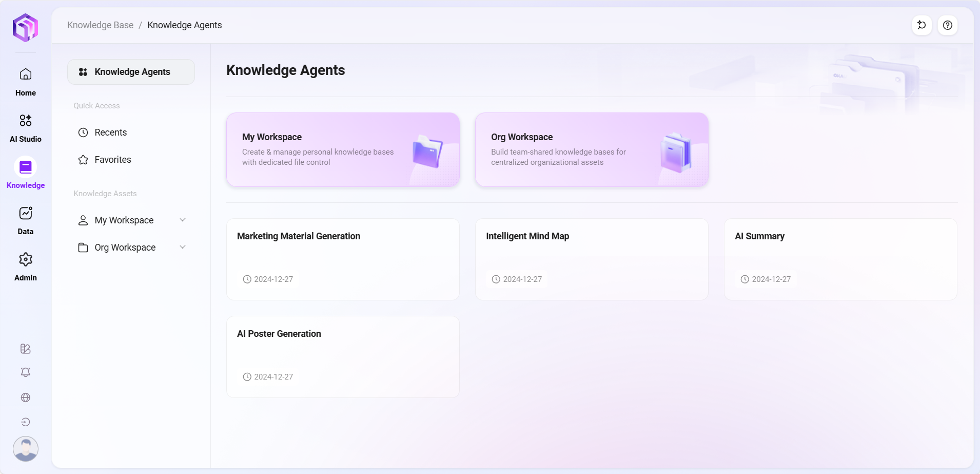980x474 pixels.
Task: Open the Marketing Material Generation agent
Action: pyautogui.click(x=343, y=259)
